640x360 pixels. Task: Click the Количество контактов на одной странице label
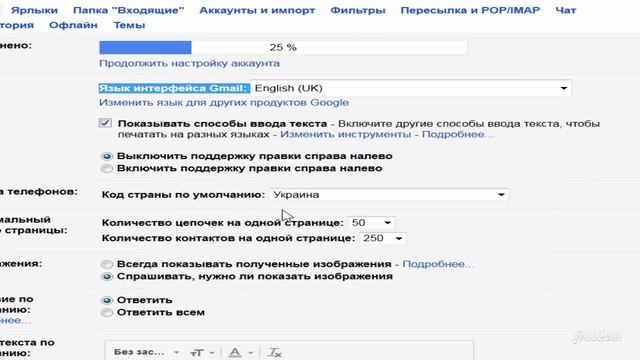[x=229, y=238]
